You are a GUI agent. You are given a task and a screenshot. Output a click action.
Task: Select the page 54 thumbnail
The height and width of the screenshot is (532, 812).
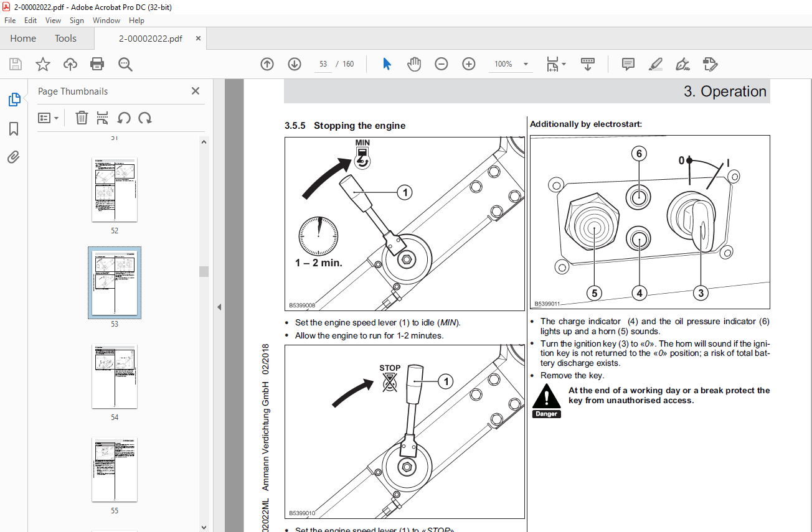click(115, 376)
